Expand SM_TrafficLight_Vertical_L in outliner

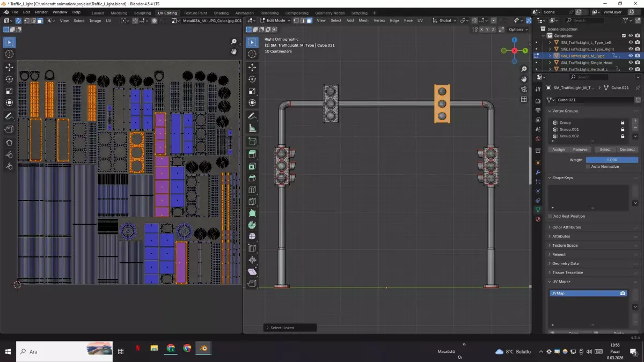click(x=550, y=69)
